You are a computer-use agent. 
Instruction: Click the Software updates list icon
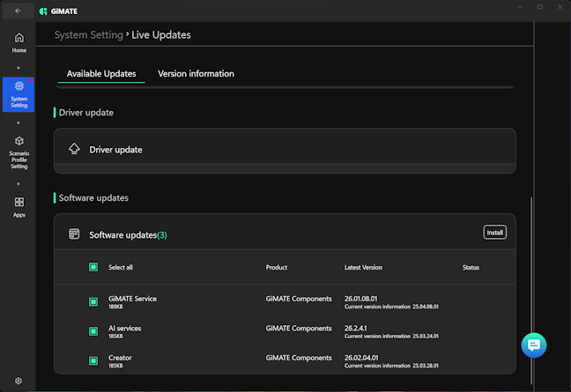(75, 234)
